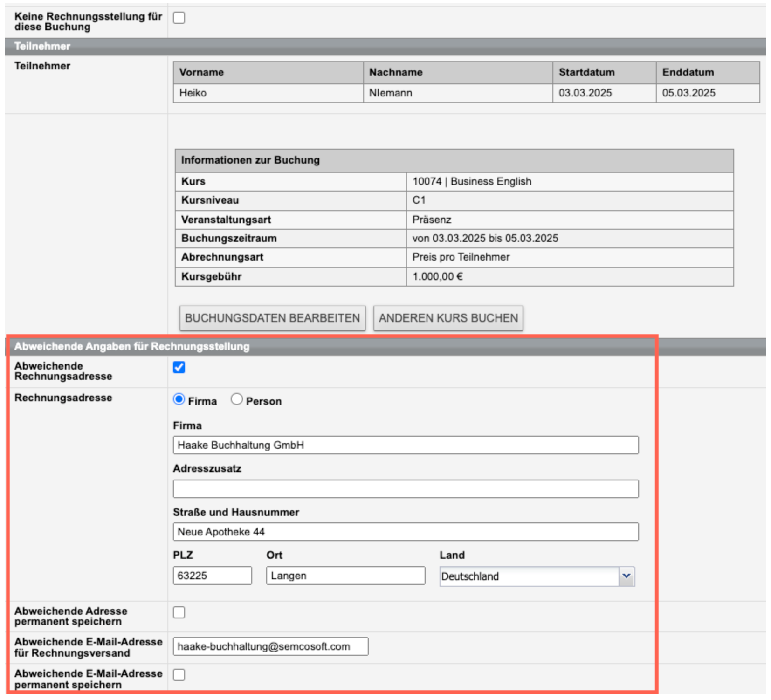Focus the empty Adresszusatz field

(406, 489)
